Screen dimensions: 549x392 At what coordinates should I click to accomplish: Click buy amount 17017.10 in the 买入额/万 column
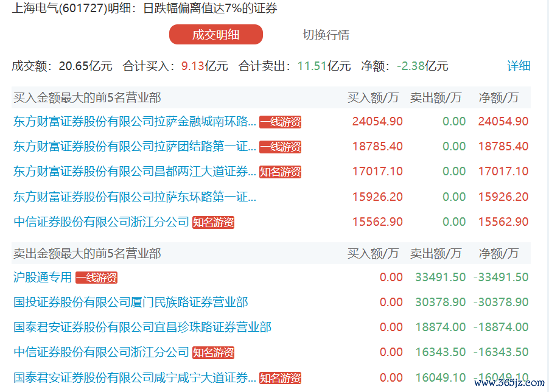click(377, 172)
